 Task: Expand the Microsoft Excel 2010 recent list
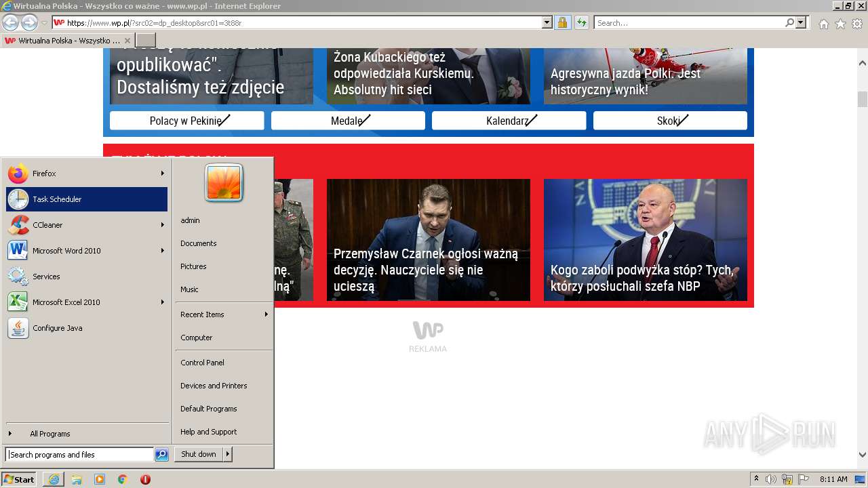tap(162, 302)
